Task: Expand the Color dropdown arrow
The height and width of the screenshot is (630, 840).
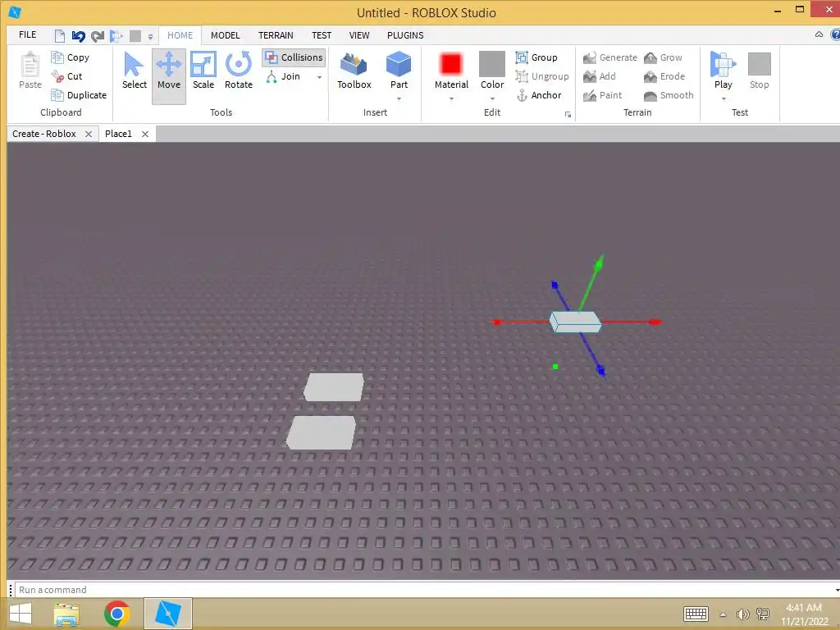Action: (492, 99)
